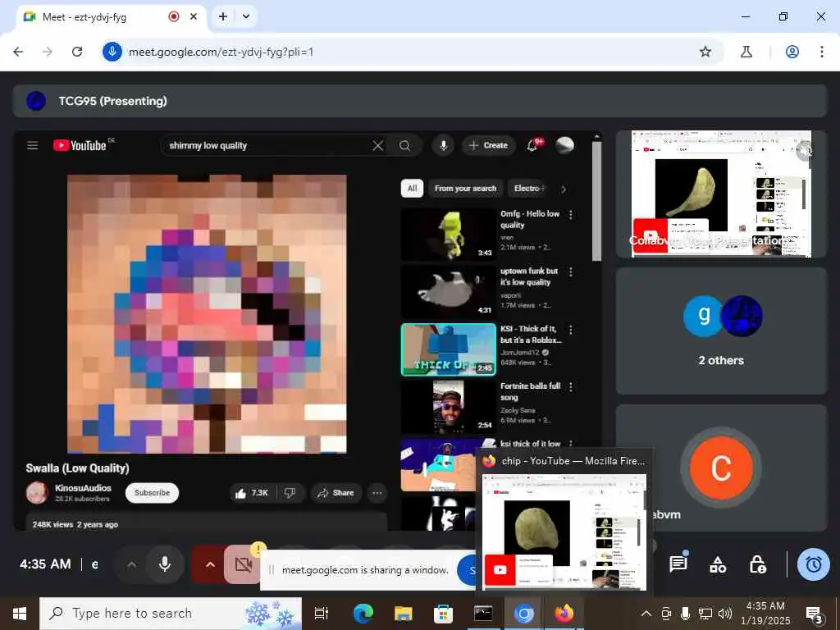The height and width of the screenshot is (630, 840).
Task: Expand Meet video settings chevron
Action: tap(210, 564)
